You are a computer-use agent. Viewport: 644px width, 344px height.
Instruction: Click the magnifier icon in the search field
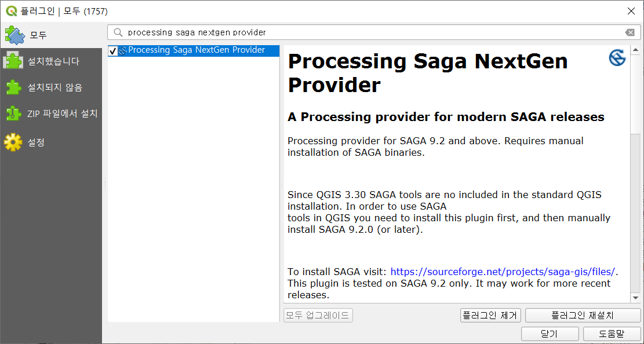click(x=118, y=32)
